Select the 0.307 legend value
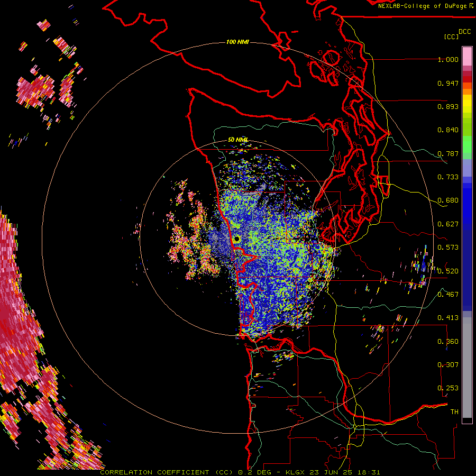 448,365
